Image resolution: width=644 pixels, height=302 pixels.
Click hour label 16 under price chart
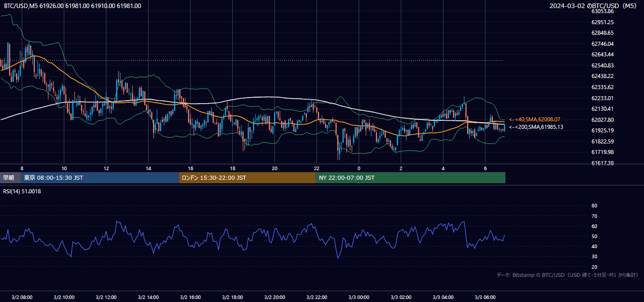click(190, 168)
